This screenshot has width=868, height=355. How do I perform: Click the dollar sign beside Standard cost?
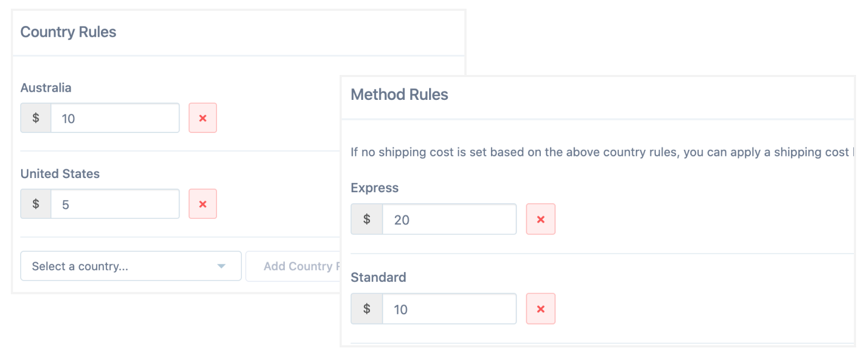tap(367, 309)
